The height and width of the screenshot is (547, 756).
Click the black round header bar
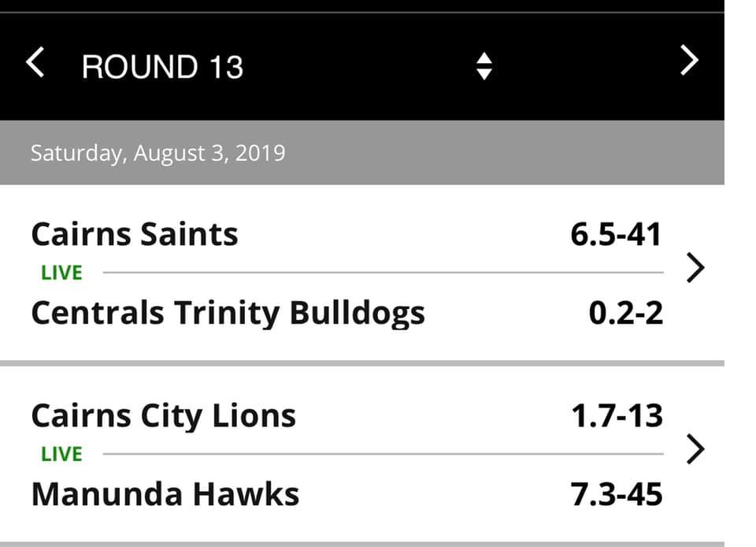point(362,66)
